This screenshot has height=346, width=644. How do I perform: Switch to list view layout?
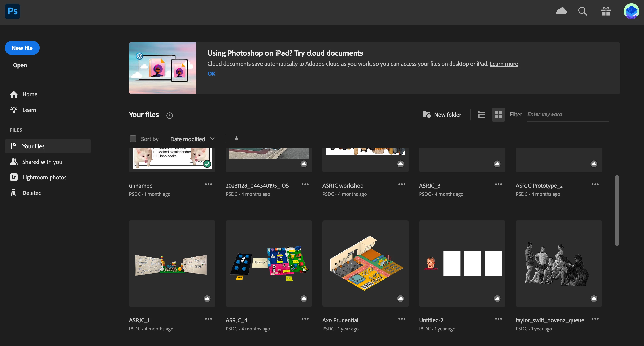tap(481, 115)
